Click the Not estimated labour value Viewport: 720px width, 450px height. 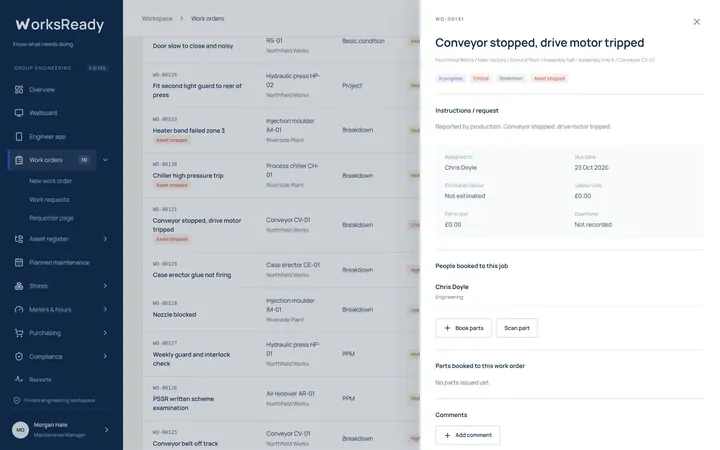click(x=465, y=196)
